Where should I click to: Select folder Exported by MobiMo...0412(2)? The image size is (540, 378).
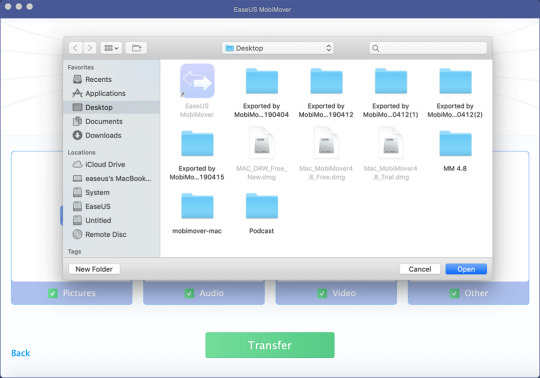455,81
